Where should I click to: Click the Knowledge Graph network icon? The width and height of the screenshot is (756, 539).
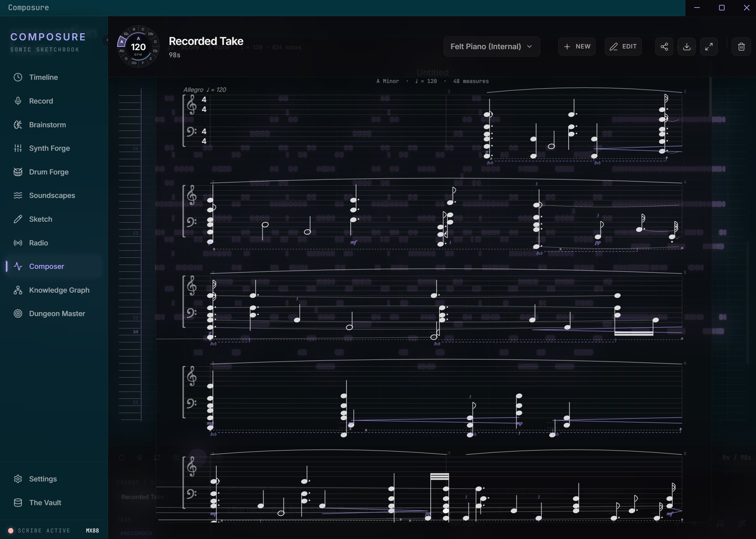(x=18, y=290)
